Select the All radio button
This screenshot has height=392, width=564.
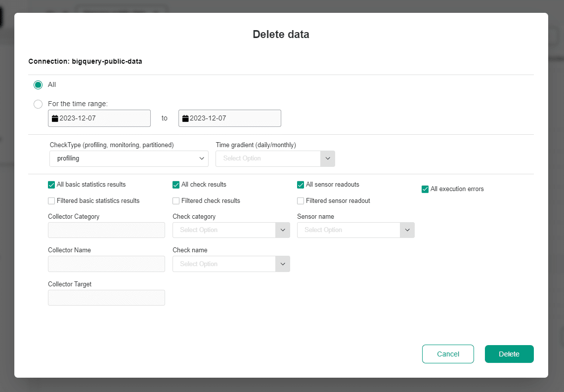coord(38,84)
